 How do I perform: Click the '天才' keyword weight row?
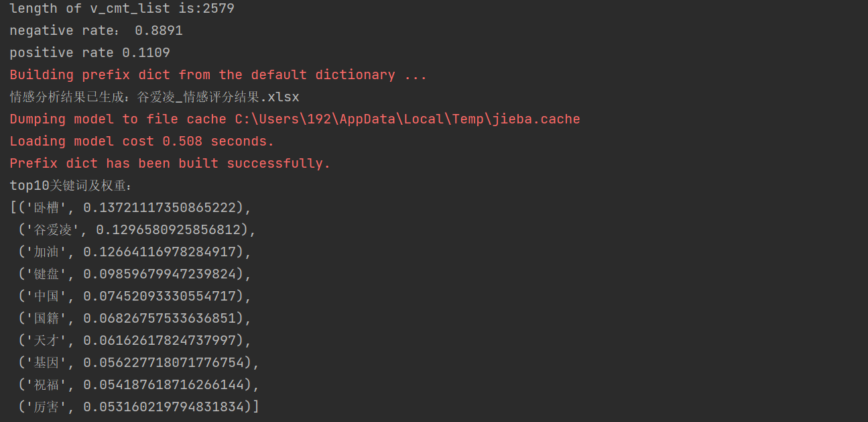(134, 341)
